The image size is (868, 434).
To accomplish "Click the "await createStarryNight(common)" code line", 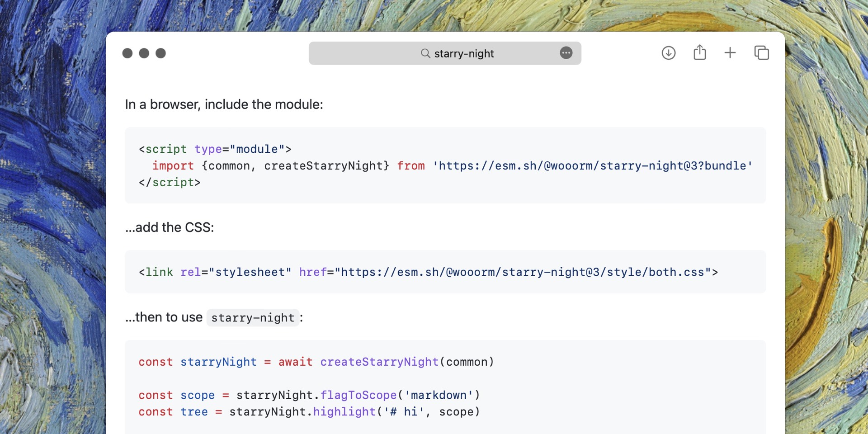I will coord(316,362).
